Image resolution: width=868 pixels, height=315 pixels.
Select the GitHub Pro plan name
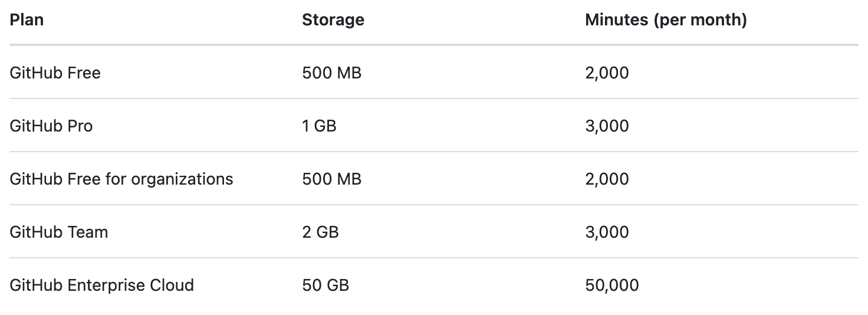(51, 126)
